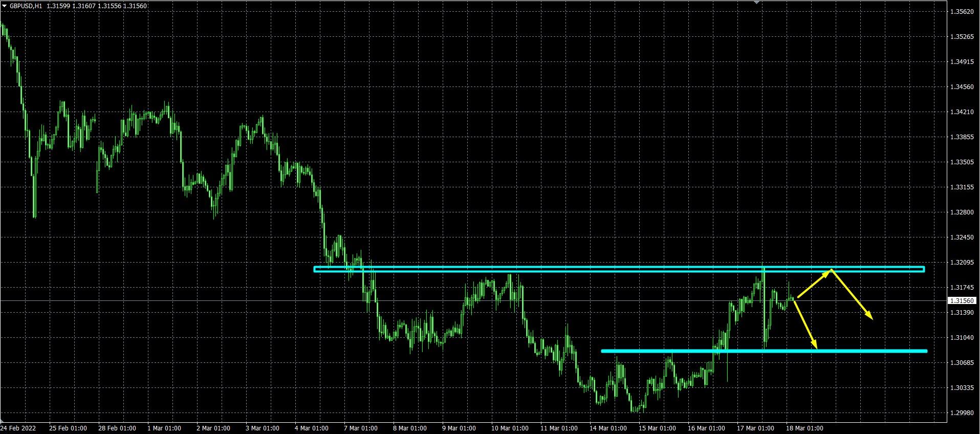The height and width of the screenshot is (434, 980).
Task: Click the small triangle before GBPUSD,H1
Action: [4, 6]
